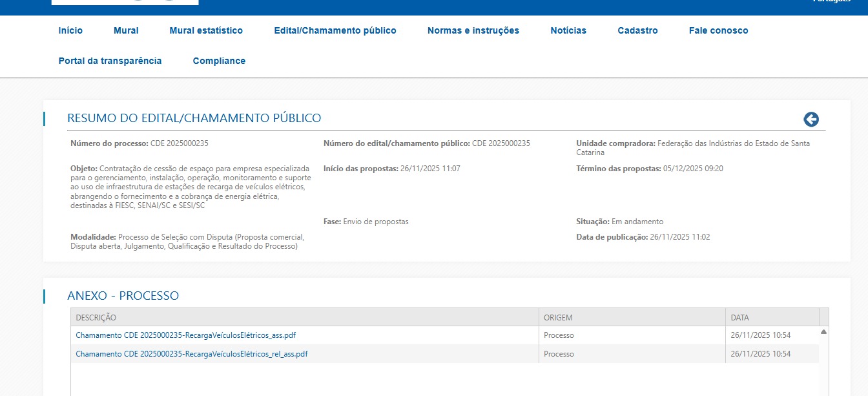Download RecargaVeículosElétricos_rel_ass.pdf file

point(191,354)
